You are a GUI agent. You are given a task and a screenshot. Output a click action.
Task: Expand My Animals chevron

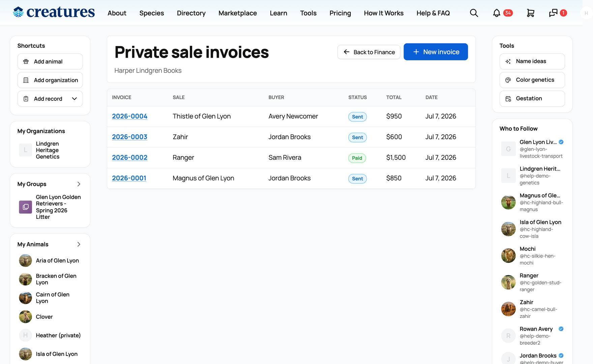79,244
